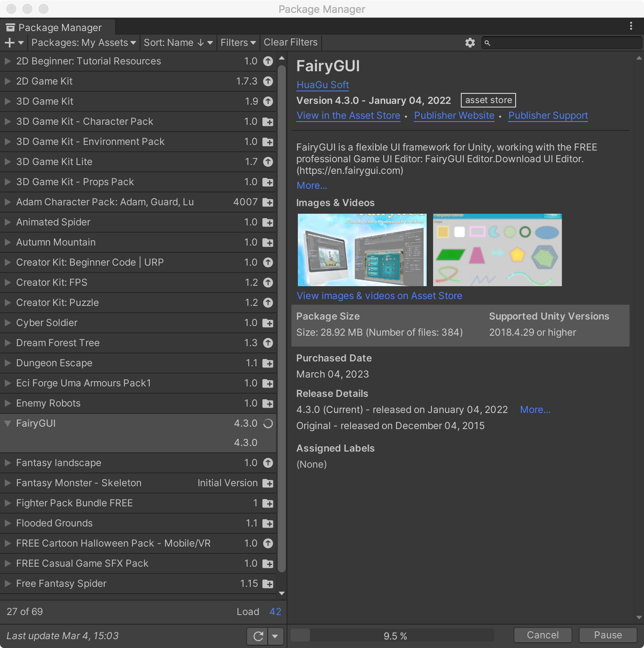Open the Filters dropdown menu
Screen dimensions: 644x648
pyautogui.click(x=238, y=43)
